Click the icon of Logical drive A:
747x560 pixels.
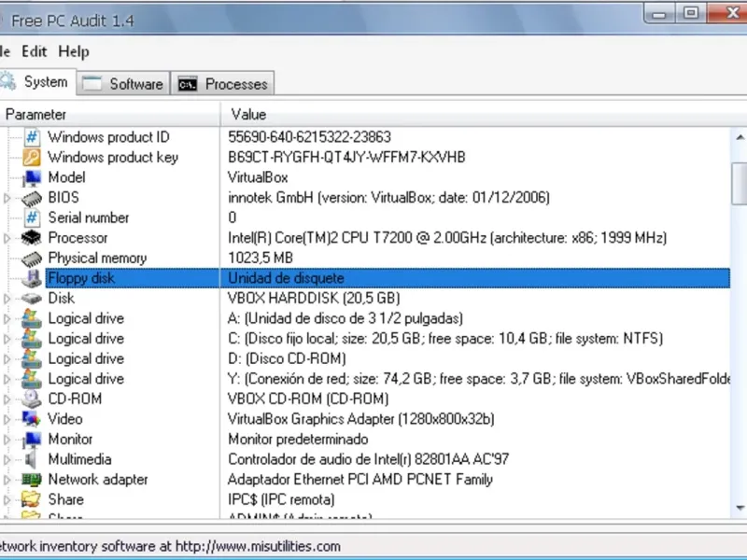click(x=32, y=318)
